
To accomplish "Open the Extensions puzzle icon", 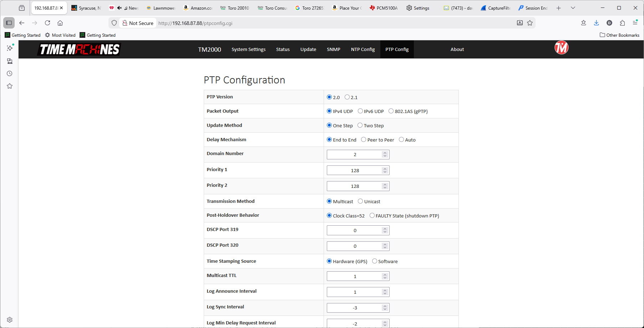I will tap(622, 23).
